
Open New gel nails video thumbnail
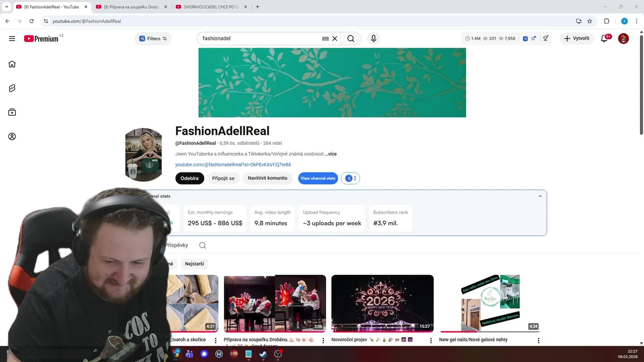pos(490,304)
